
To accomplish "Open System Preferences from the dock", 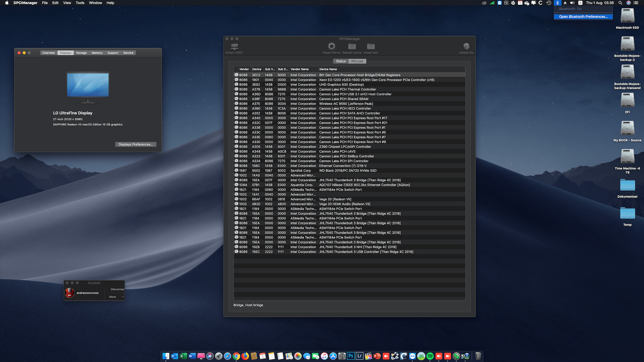I will coord(342,356).
